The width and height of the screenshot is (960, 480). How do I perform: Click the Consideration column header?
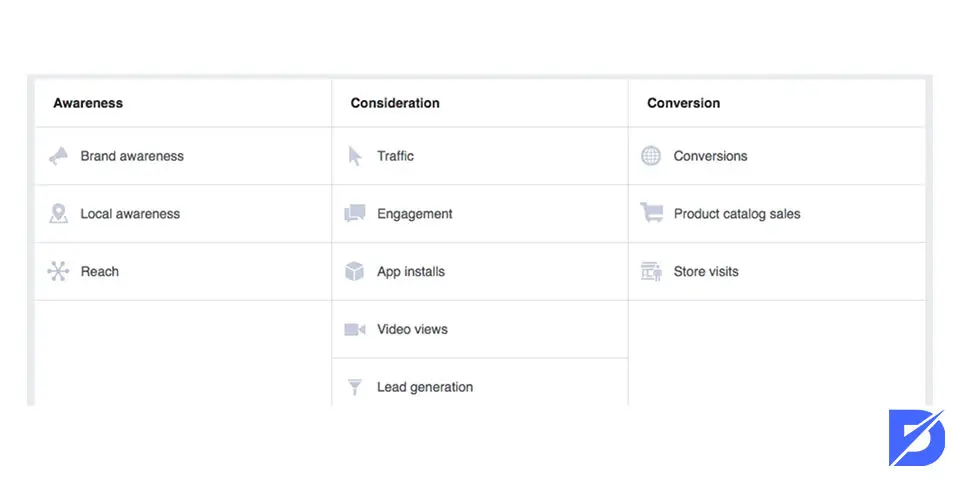click(x=395, y=103)
